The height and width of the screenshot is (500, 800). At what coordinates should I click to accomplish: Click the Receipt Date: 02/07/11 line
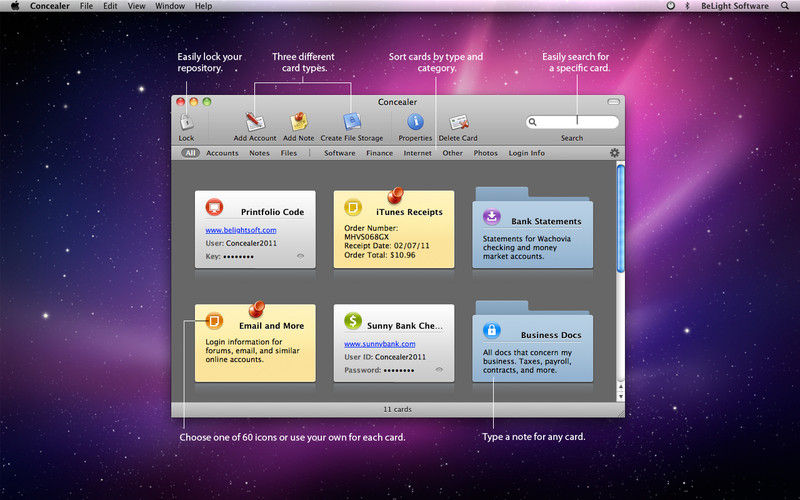pos(387,246)
